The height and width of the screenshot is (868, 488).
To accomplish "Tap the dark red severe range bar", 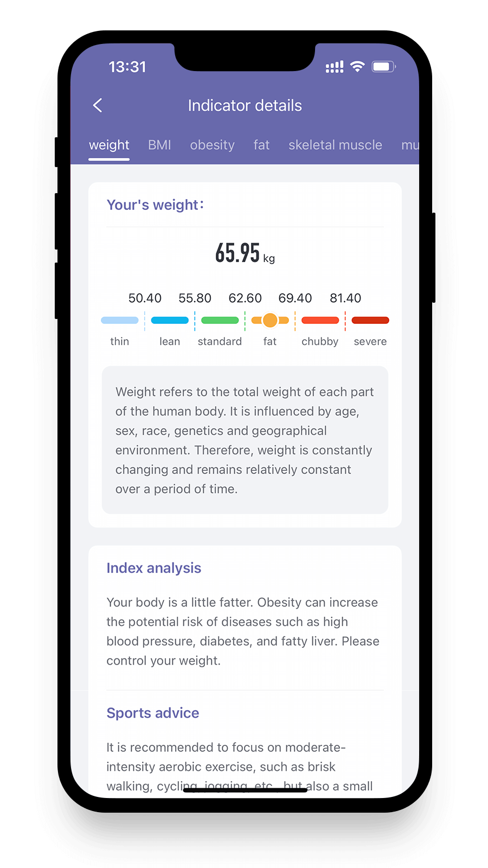I will pos(370,320).
